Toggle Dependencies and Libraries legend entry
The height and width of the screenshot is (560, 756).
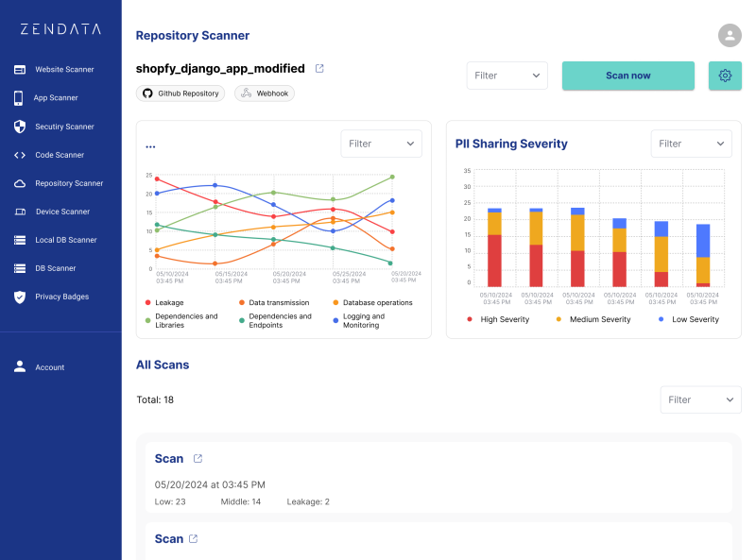point(181,320)
